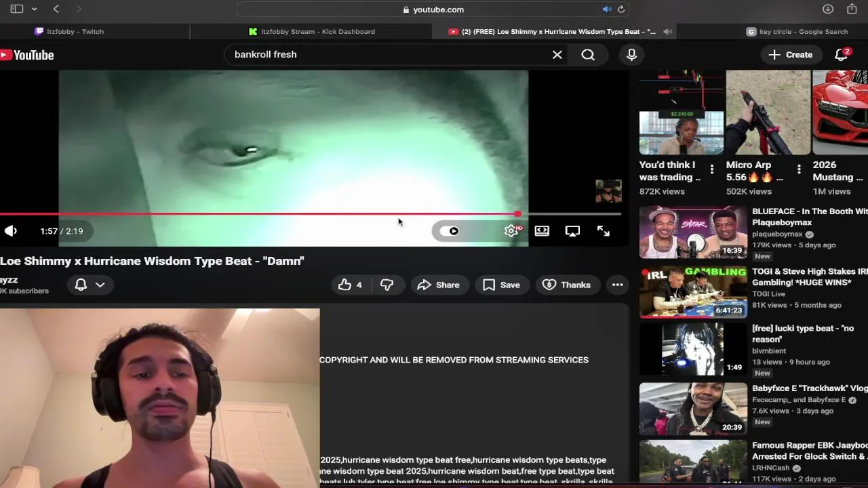Mute tab audio via address bar speaker icon
Screen dimensions: 868x488
click(607, 9)
